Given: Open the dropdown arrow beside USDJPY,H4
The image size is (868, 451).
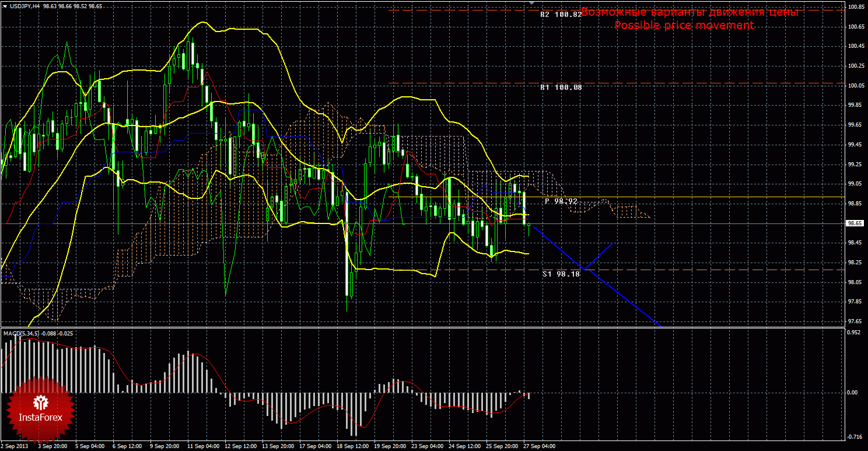Looking at the screenshot, I should click(5, 6).
